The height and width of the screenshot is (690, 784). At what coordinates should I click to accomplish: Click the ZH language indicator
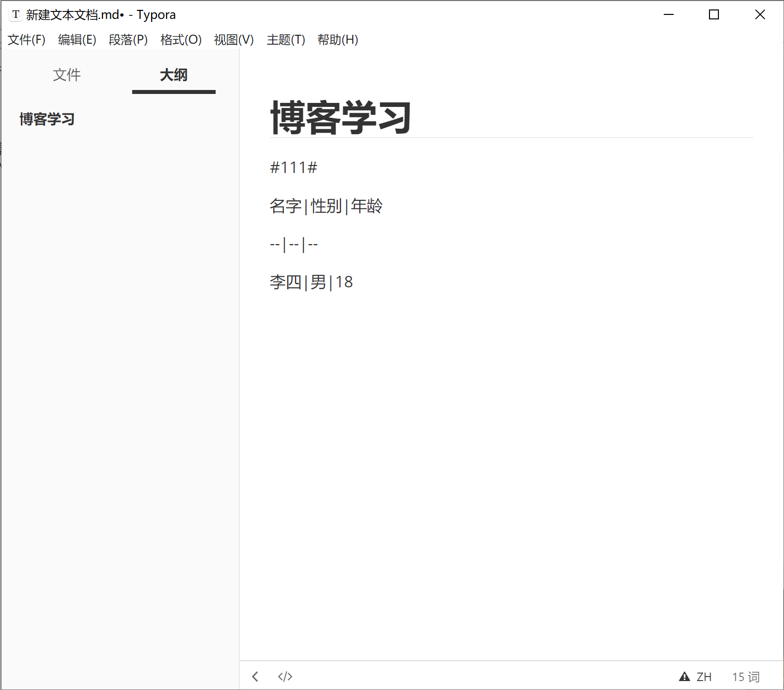pos(704,677)
